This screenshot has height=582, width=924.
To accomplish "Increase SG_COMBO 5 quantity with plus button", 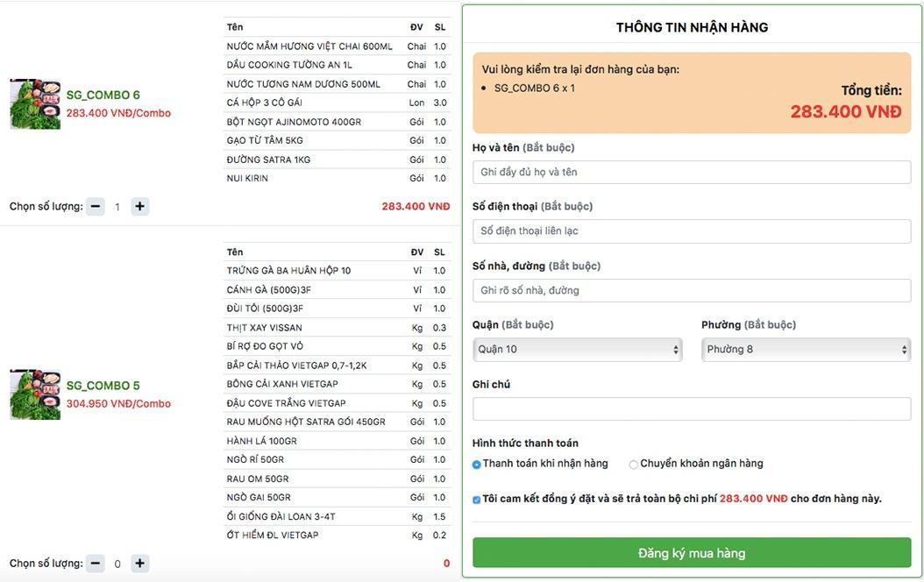I will tap(140, 564).
